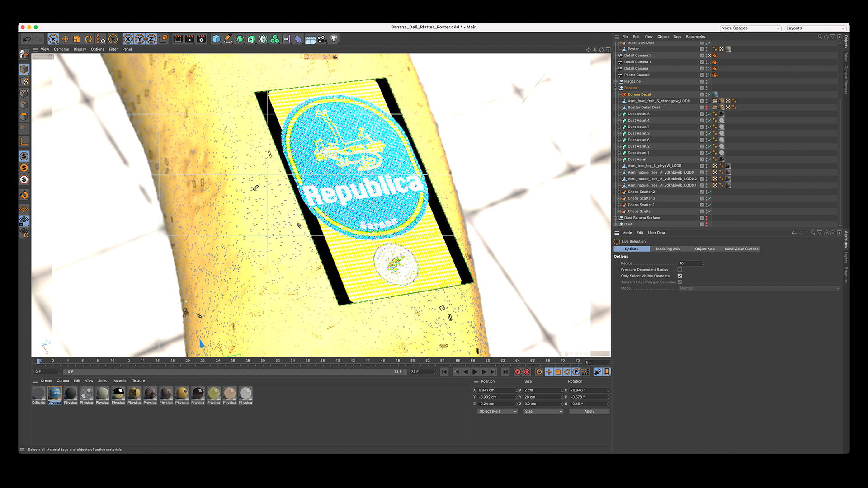The width and height of the screenshot is (868, 488).
Task: Click Render View clapperboard icon
Action: [178, 39]
